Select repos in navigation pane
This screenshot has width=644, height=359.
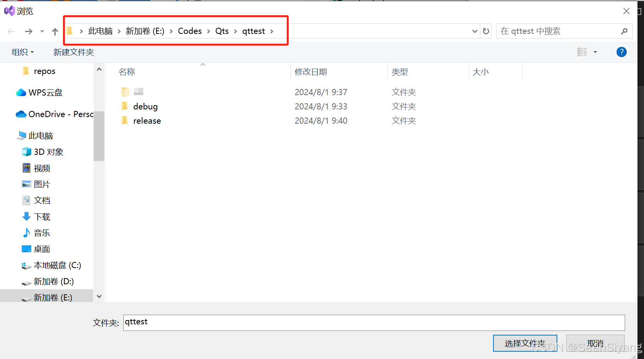click(x=44, y=71)
